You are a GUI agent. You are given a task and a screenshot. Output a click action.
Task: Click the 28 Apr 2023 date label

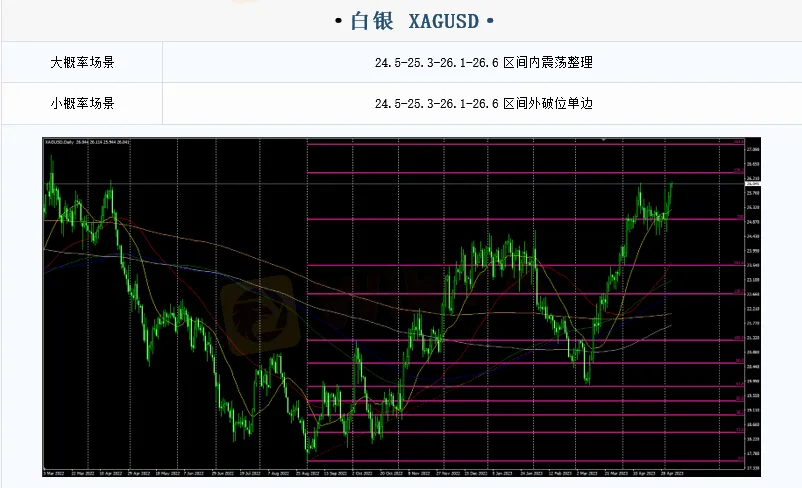672,473
